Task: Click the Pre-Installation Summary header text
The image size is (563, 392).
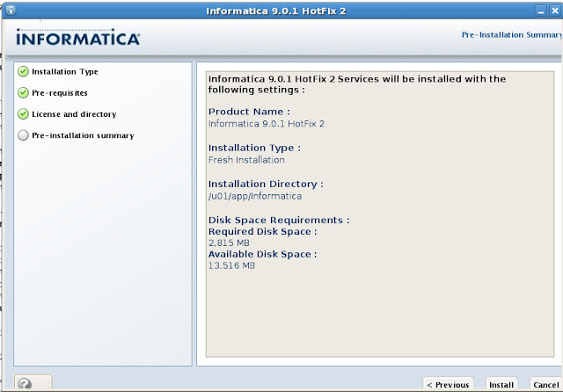Action: point(511,35)
